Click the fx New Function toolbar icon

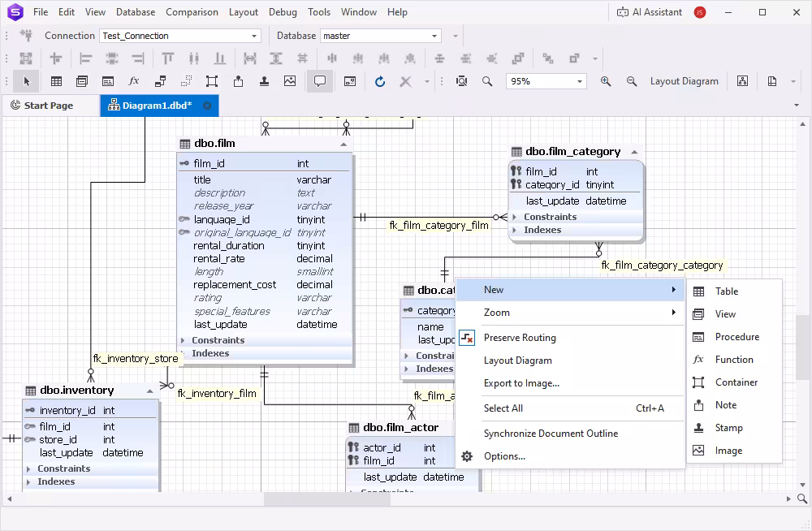tap(134, 81)
